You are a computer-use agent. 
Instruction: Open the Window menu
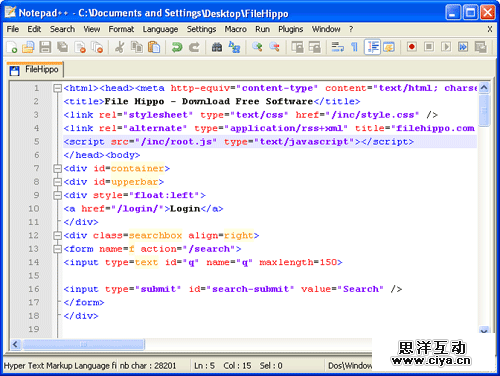pos(326,29)
